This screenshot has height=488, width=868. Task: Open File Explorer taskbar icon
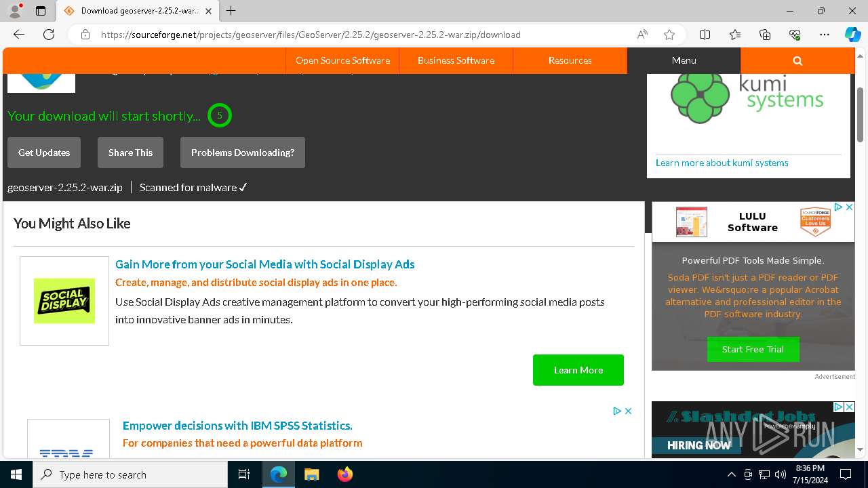pyautogui.click(x=312, y=474)
